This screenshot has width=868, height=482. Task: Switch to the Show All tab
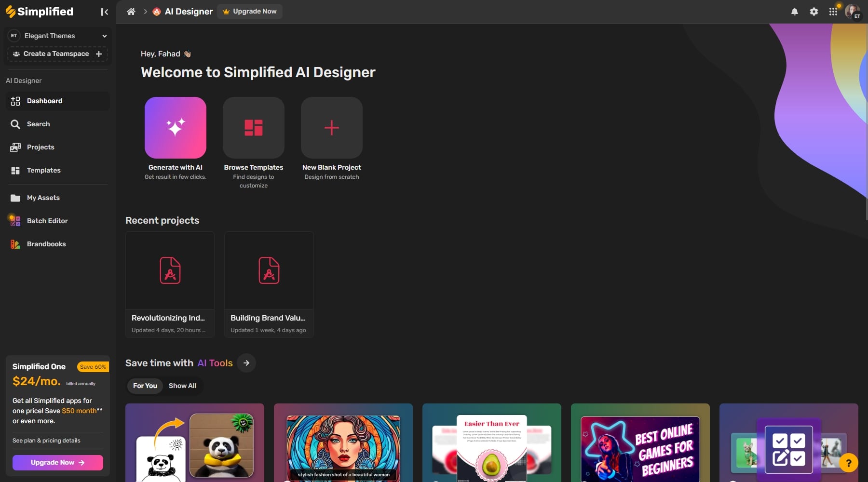tap(182, 386)
